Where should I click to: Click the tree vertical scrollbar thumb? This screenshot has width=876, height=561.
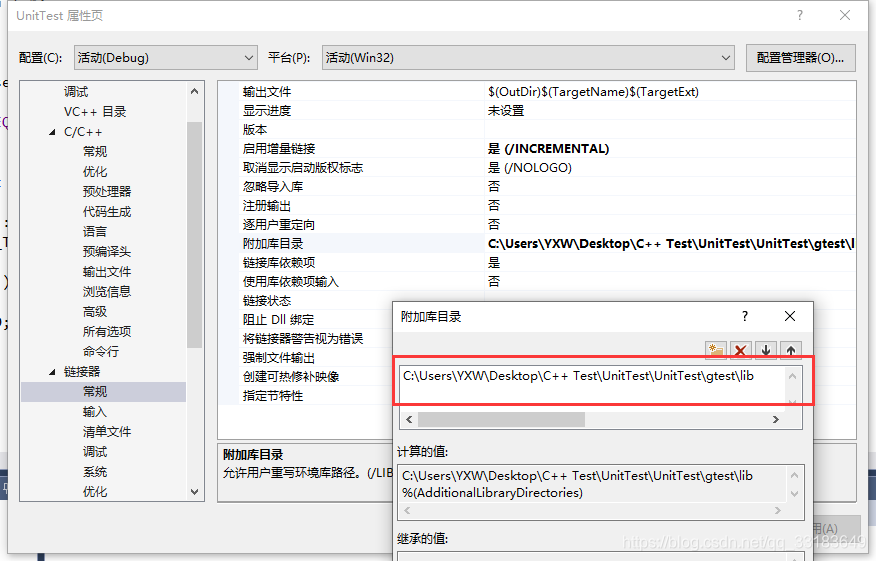194,235
